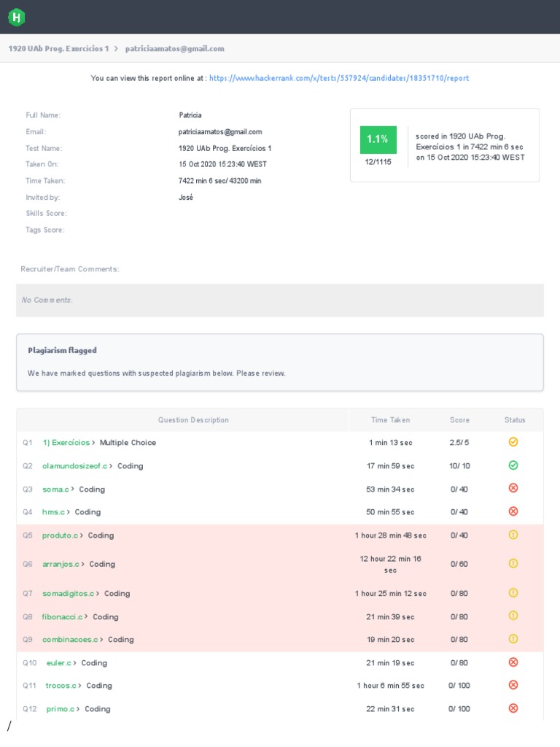This screenshot has height=747, width=560.
Task: Select the patriciaamatos@gmail.com breadcrumb item
Action: coord(174,49)
